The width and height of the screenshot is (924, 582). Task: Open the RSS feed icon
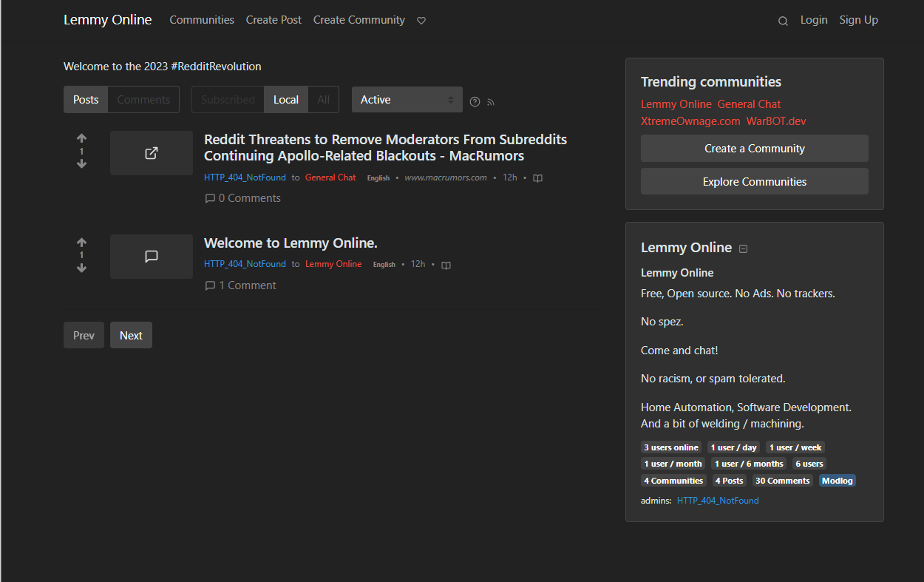(491, 102)
